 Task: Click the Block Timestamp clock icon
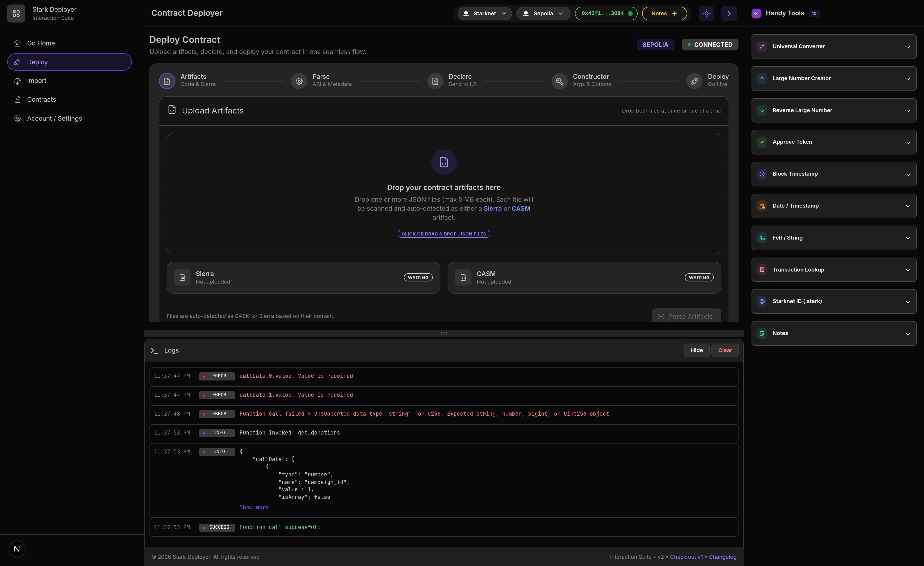coord(762,174)
